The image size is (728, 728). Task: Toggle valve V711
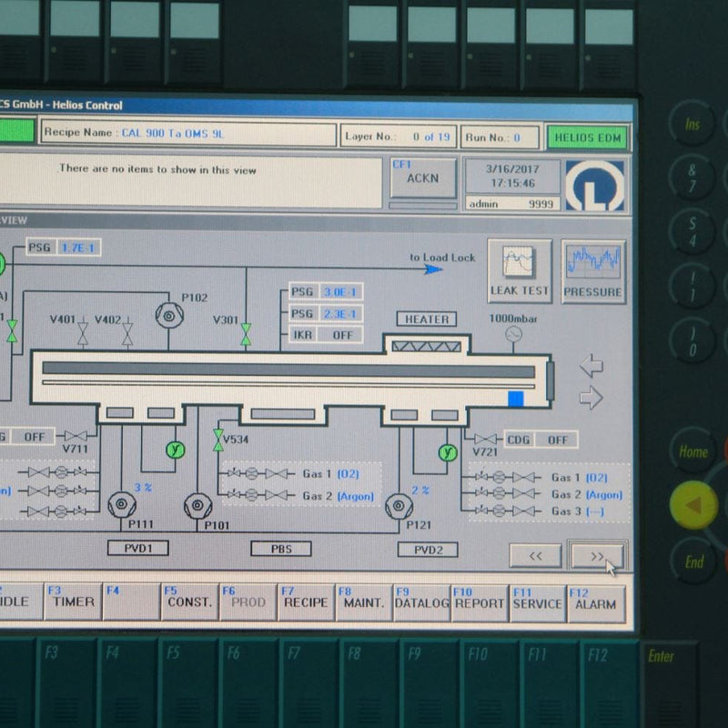(76, 436)
